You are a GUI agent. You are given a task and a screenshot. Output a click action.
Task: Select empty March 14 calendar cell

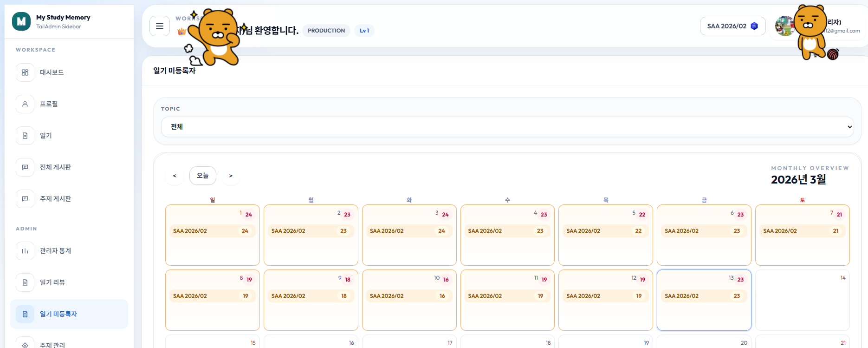click(803, 300)
